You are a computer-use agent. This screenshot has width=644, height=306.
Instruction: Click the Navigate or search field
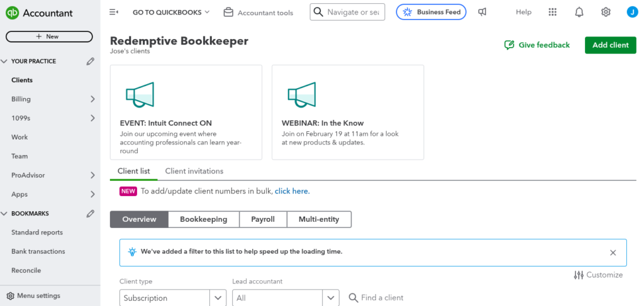point(347,13)
